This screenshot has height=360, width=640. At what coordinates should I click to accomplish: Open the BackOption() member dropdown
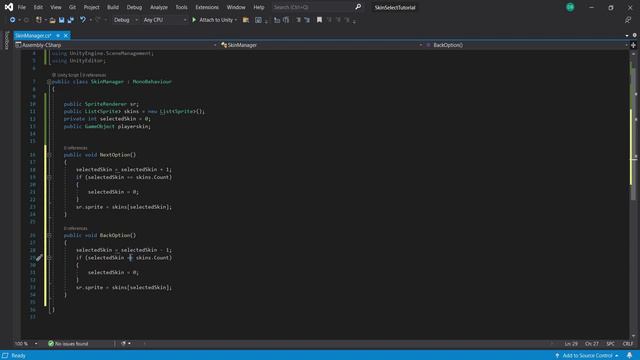tap(527, 45)
